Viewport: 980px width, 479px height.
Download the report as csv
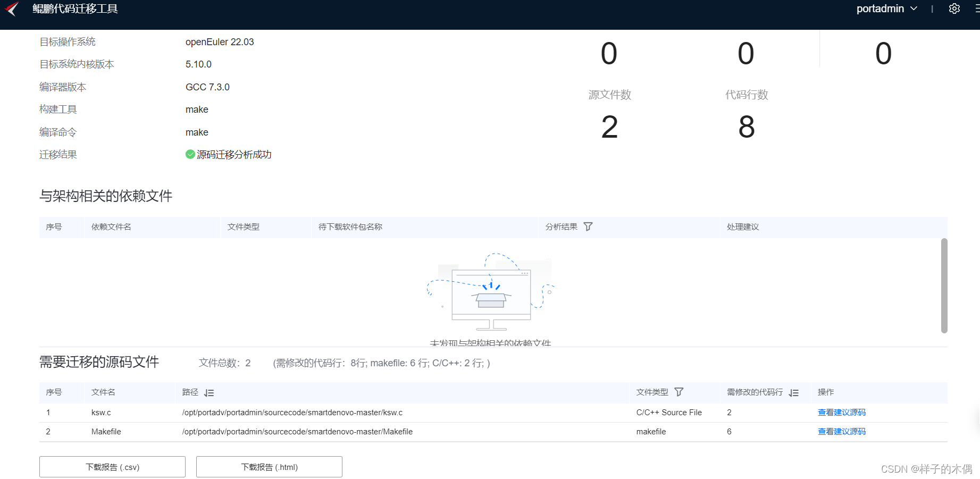[112, 467]
